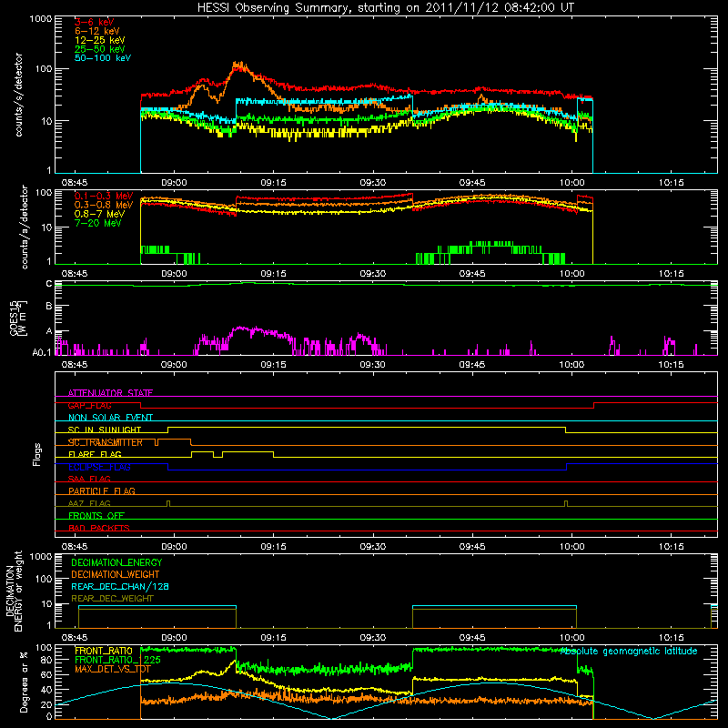Click the REAR_DEC_WEIGHT legend label

tap(112, 599)
